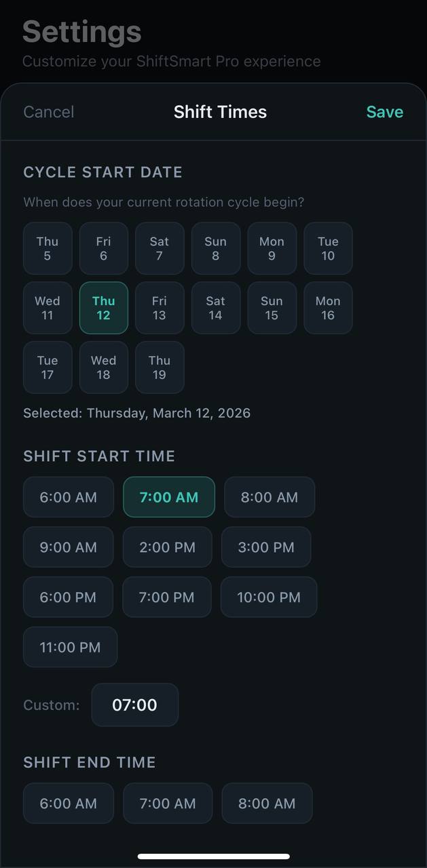Viewport: 427px width, 868px height.
Task: Pick Thu 19 as cycle start
Action: (x=160, y=368)
